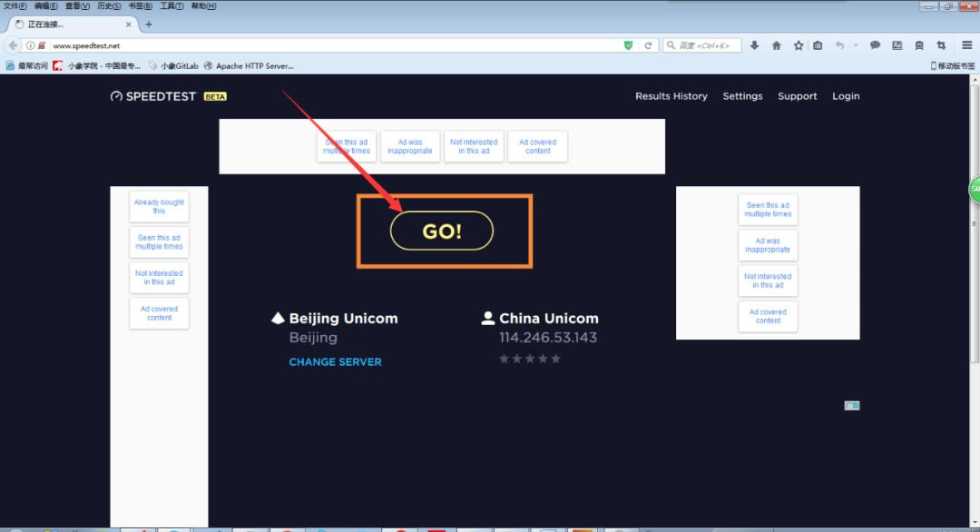The width and height of the screenshot is (980, 532).
Task: Click the Login link
Action: [846, 96]
